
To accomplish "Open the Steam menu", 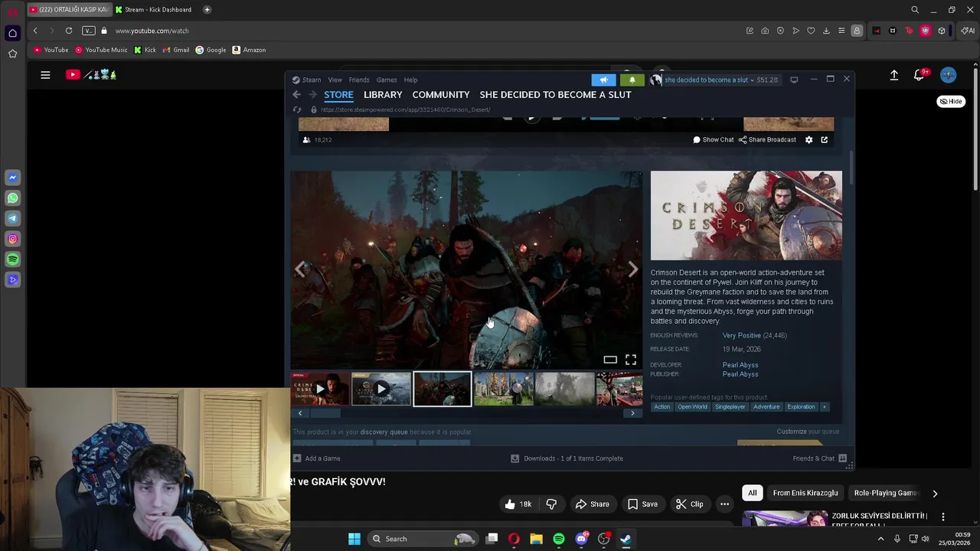I will (x=306, y=80).
